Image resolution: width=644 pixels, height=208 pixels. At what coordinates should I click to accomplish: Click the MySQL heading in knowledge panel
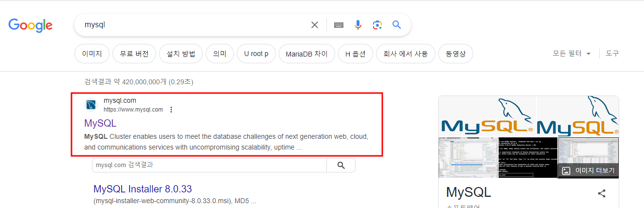pyautogui.click(x=468, y=191)
